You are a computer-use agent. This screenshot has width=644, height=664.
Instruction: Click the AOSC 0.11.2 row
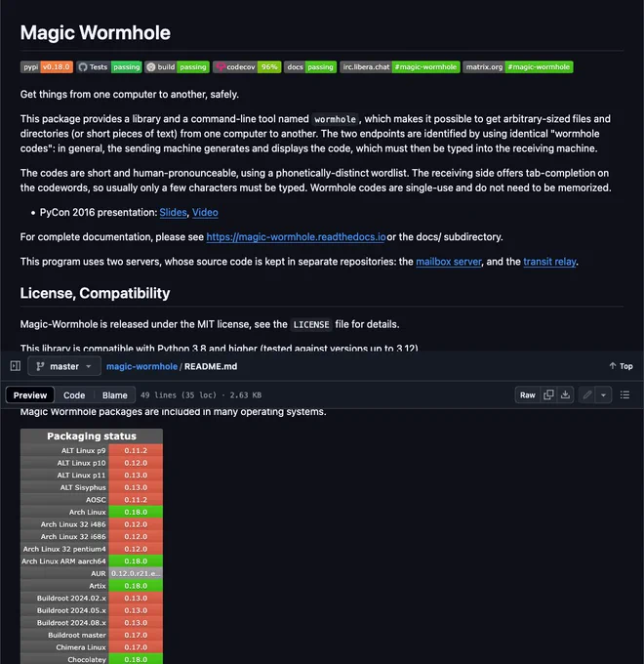(92, 500)
